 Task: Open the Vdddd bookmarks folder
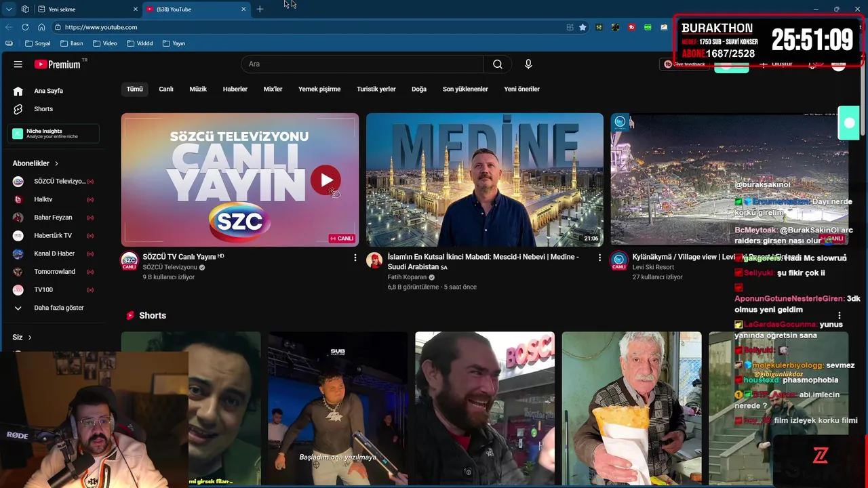click(x=140, y=43)
